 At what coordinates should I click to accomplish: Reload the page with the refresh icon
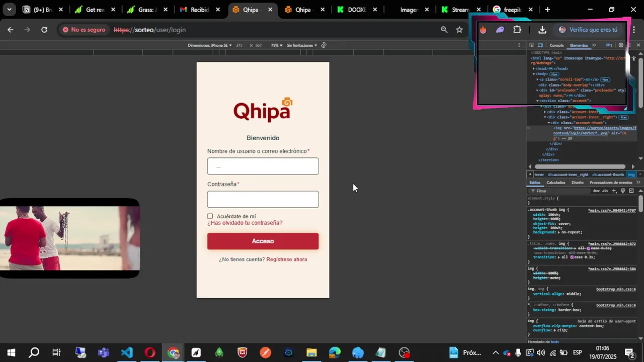(x=44, y=30)
